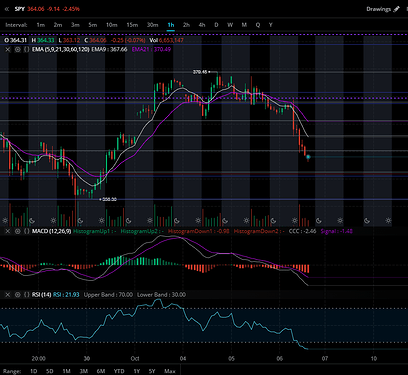Click the 370.45 high price marker
The width and height of the screenshot is (408, 375).
coord(200,72)
